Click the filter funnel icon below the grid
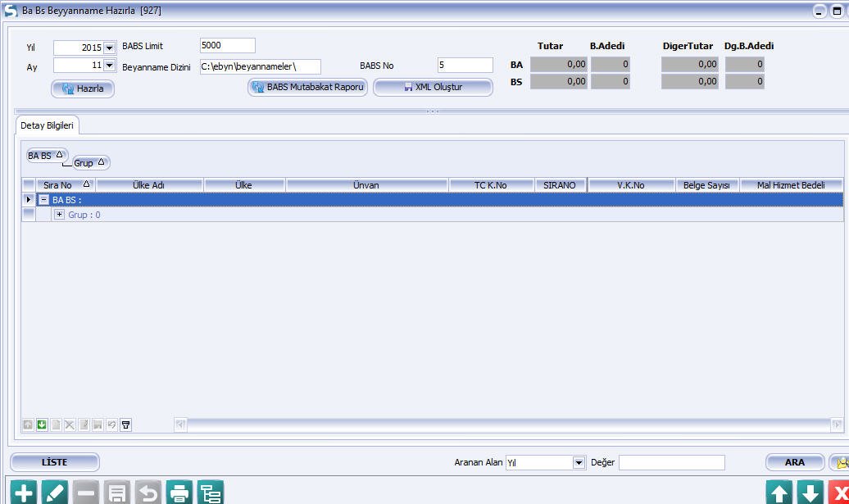This screenshot has height=504, width=849. (x=125, y=425)
